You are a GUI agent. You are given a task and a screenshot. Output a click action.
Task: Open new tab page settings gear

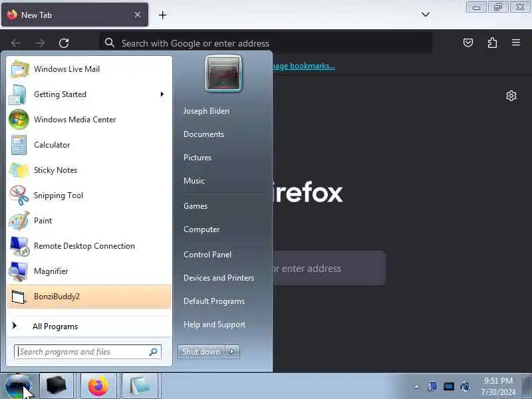(511, 96)
